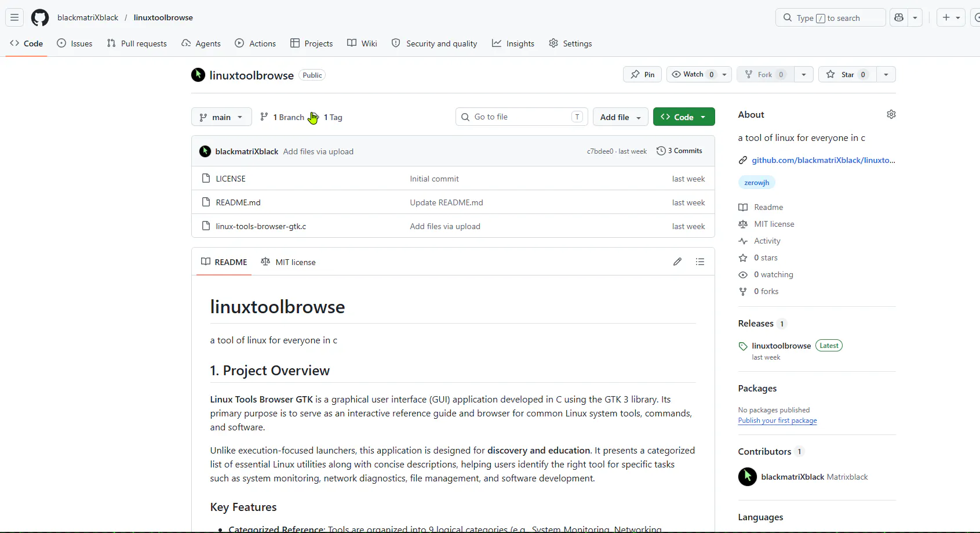The width and height of the screenshot is (980, 533).
Task: Open commit author blackmatriXblack link
Action: click(x=247, y=151)
